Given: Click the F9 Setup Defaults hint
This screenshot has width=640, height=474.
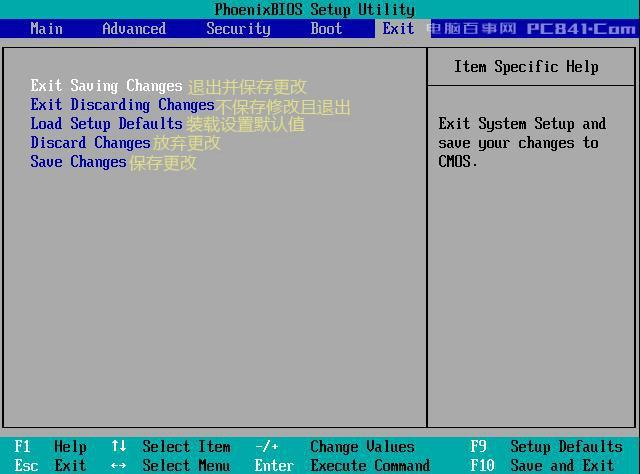Looking at the screenshot, I should pos(545,447).
